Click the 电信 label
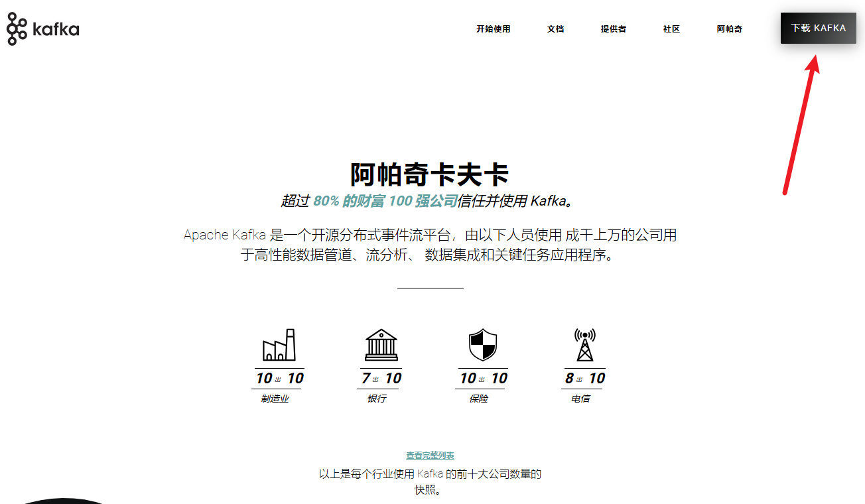The image size is (865, 504). 581,399
